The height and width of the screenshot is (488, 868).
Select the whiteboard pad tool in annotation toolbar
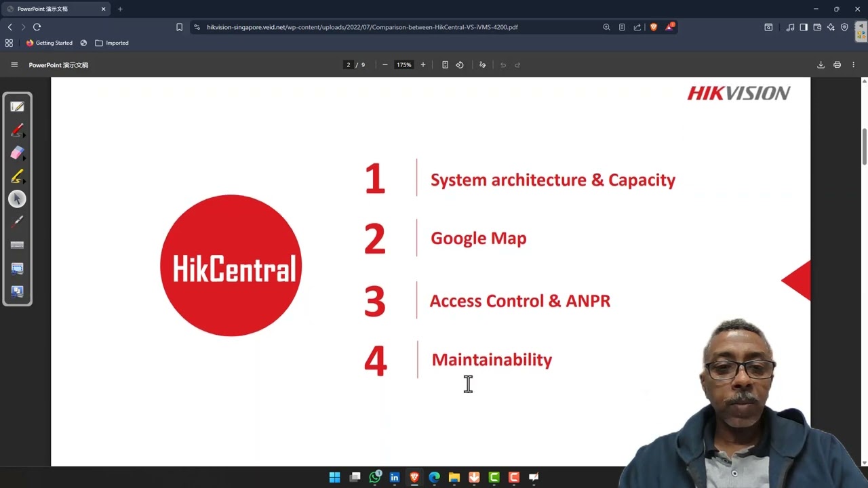[x=18, y=107]
